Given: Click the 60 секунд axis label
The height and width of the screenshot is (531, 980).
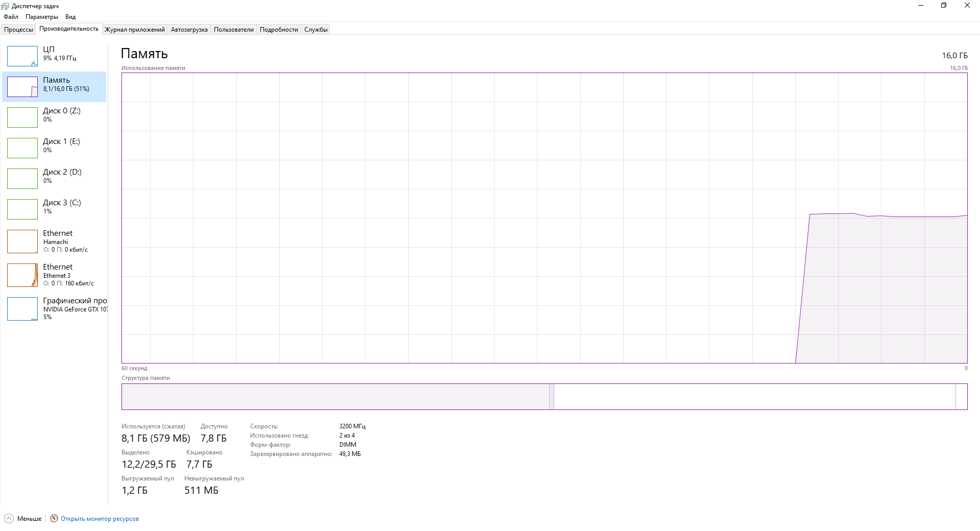Looking at the screenshot, I should click(134, 368).
